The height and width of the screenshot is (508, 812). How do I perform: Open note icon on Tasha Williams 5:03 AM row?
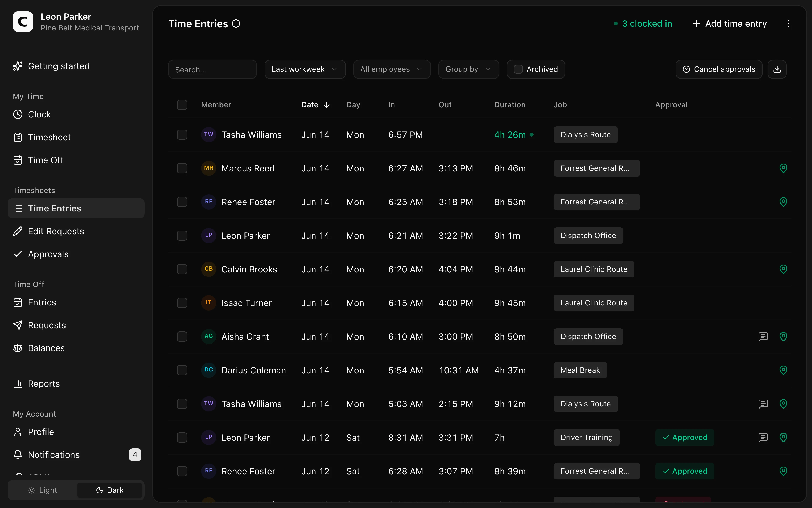click(x=763, y=403)
